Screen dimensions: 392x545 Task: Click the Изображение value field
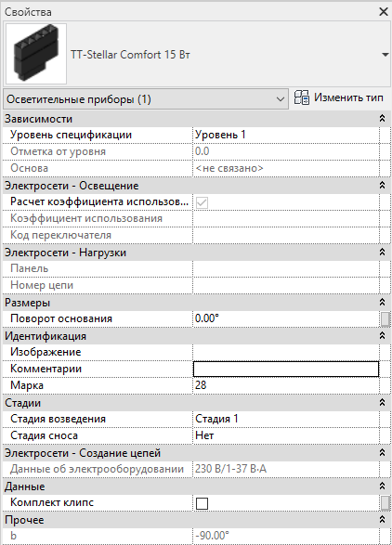coord(286,352)
